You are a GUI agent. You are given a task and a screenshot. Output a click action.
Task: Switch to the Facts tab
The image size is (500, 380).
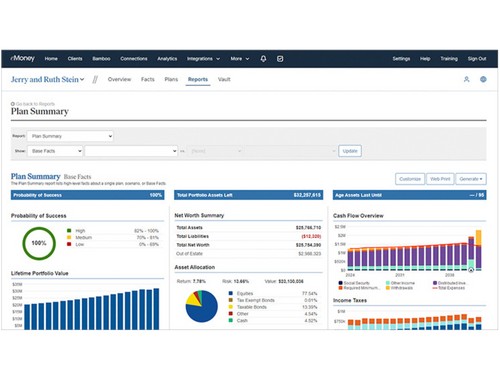pos(147,79)
